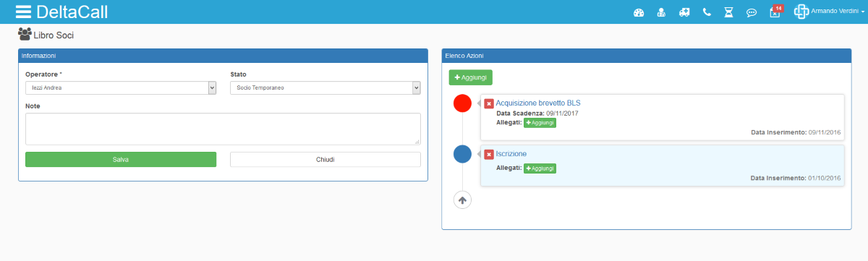Delete the Iscrizione action entry
This screenshot has width=868, height=261.
489,154
